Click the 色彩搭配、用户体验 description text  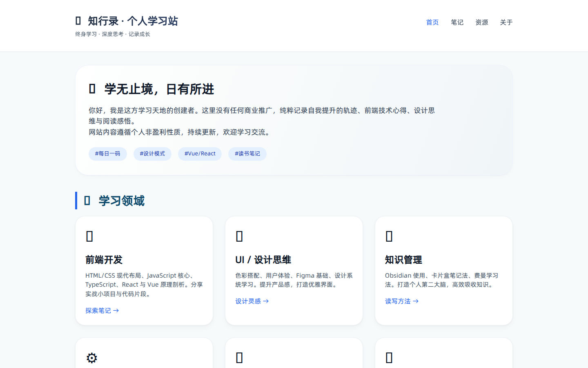294,280
